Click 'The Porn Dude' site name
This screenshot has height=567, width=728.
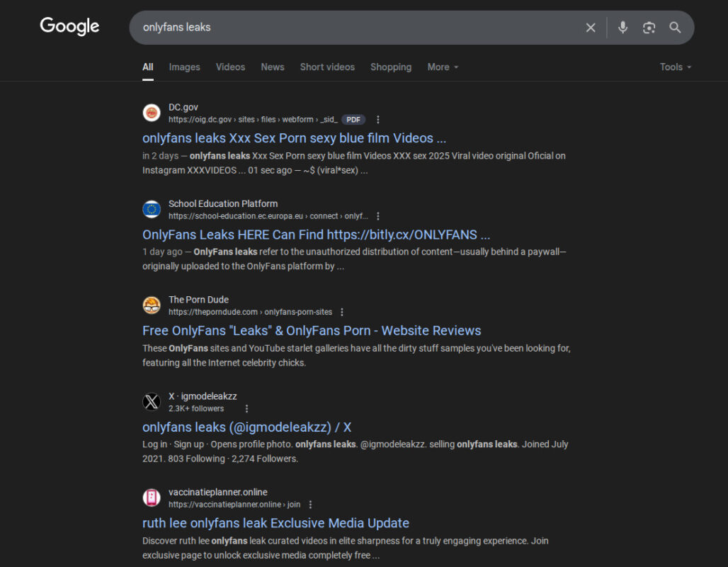[x=198, y=300]
